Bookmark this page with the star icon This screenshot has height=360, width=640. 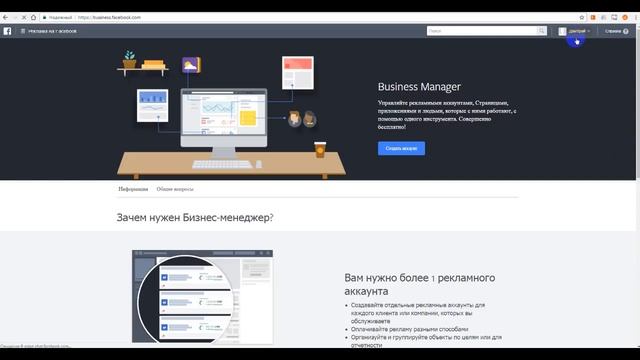tap(582, 18)
